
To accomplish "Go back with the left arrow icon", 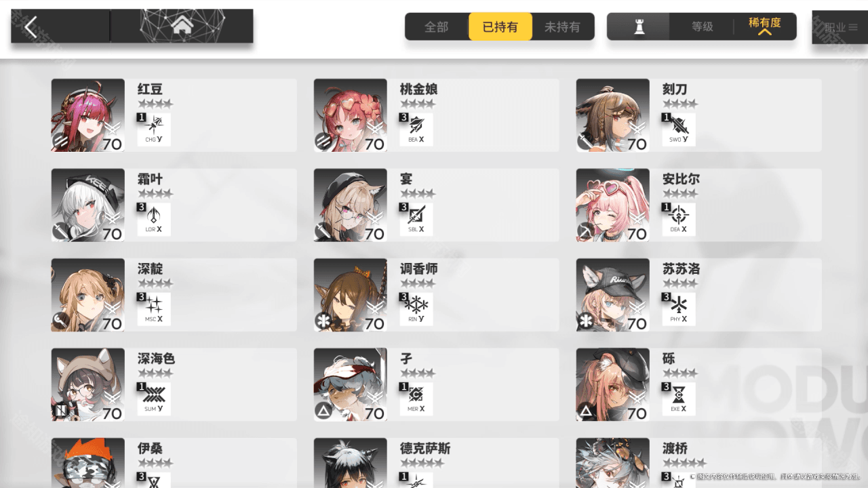I will coord(31,27).
